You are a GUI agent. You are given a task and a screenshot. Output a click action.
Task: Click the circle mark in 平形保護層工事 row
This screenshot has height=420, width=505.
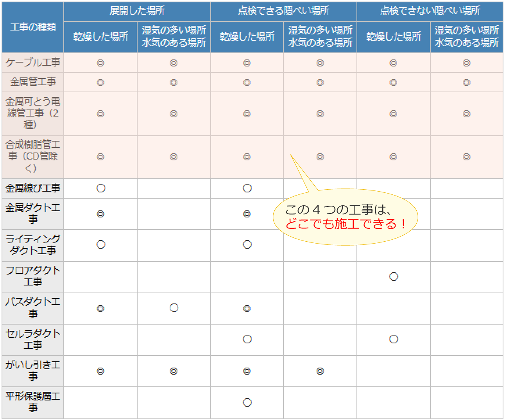pos(247,402)
